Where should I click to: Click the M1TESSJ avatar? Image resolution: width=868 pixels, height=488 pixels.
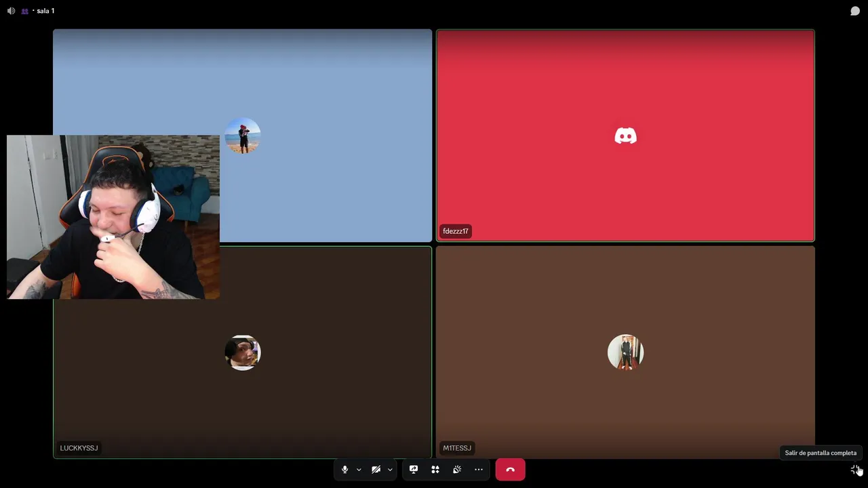[x=625, y=352]
